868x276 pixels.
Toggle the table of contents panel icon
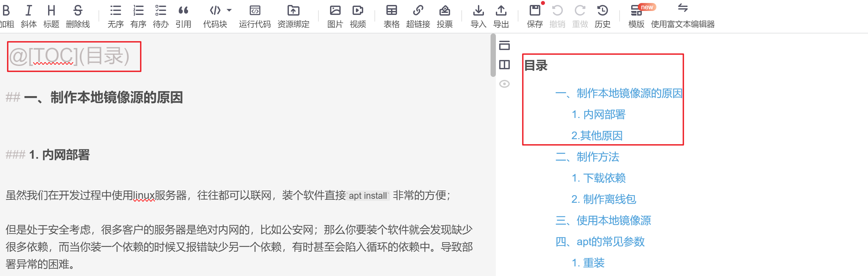[x=504, y=45]
